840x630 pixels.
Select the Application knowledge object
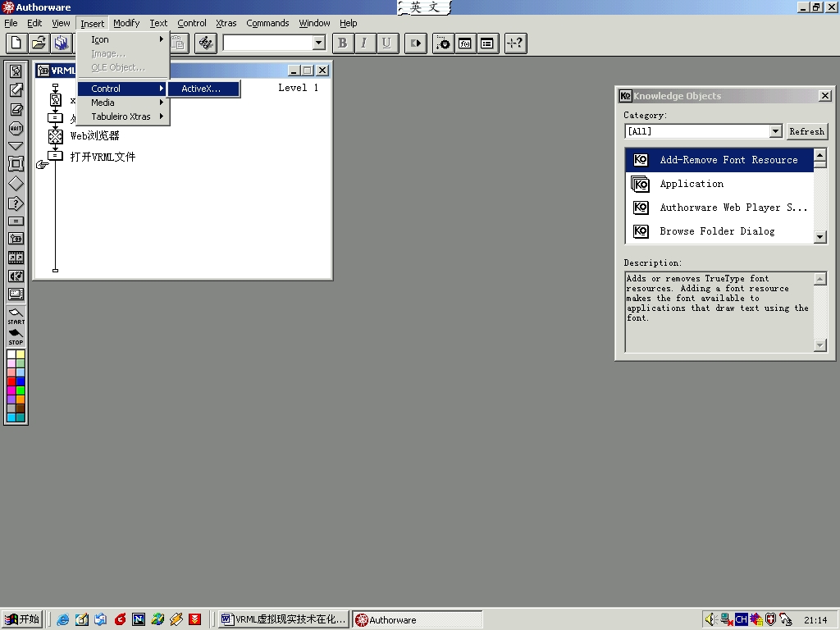pyautogui.click(x=719, y=184)
